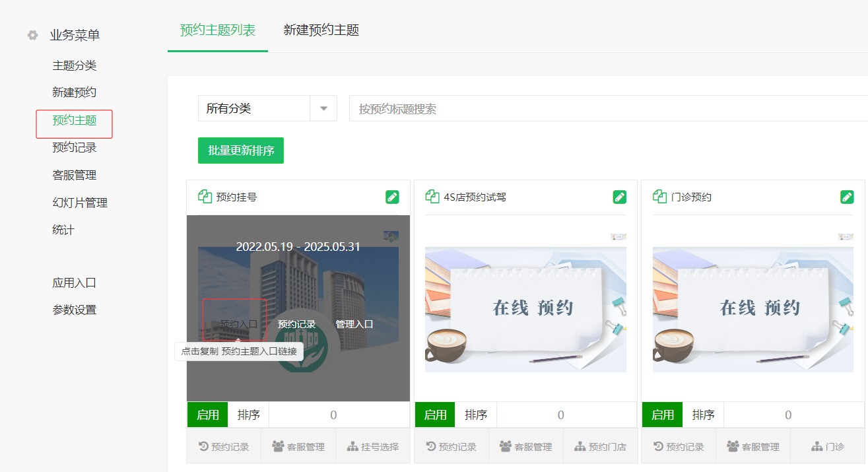Click copy icon on 4S店预约试驾 card

[432, 197]
